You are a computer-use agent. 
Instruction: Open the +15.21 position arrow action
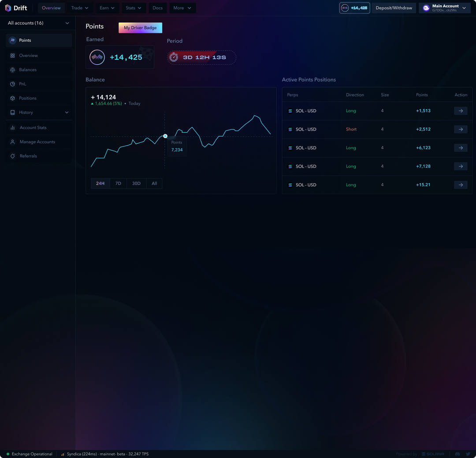pos(461,185)
